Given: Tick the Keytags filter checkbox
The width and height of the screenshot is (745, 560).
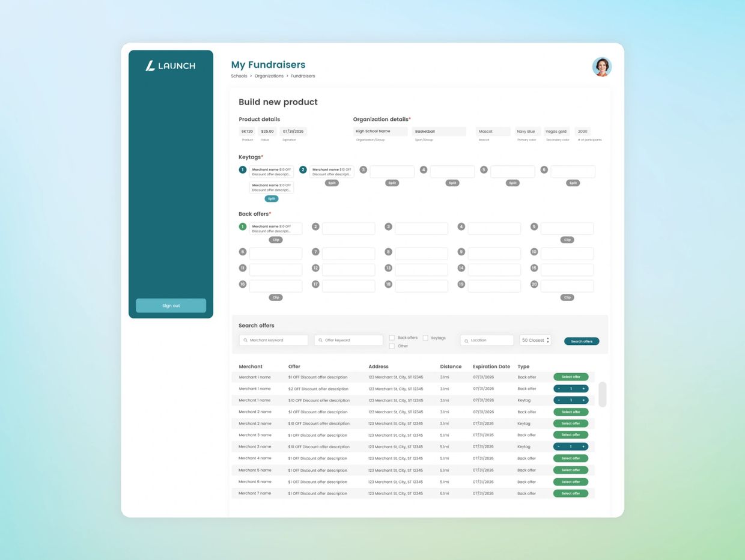Looking at the screenshot, I should point(425,338).
